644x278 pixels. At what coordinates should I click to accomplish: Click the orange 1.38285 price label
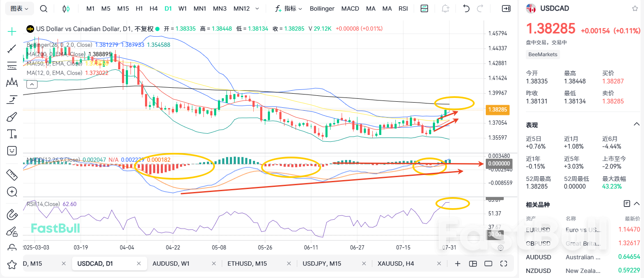[x=497, y=109]
